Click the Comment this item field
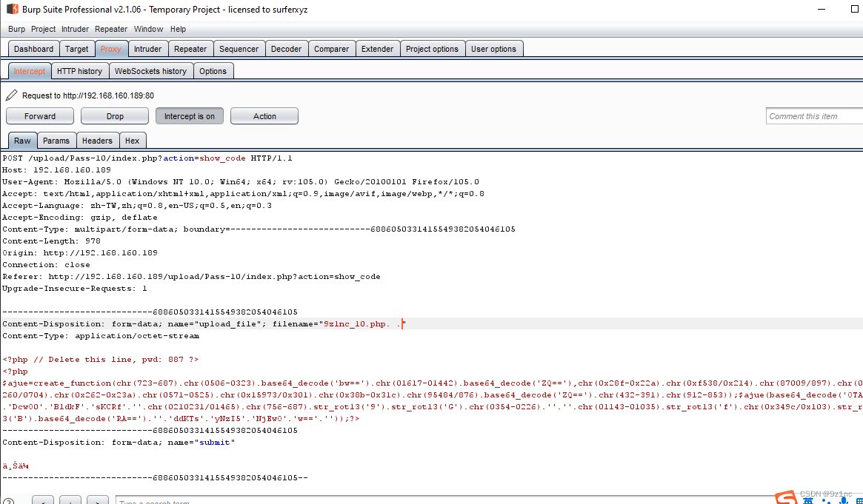 click(814, 116)
